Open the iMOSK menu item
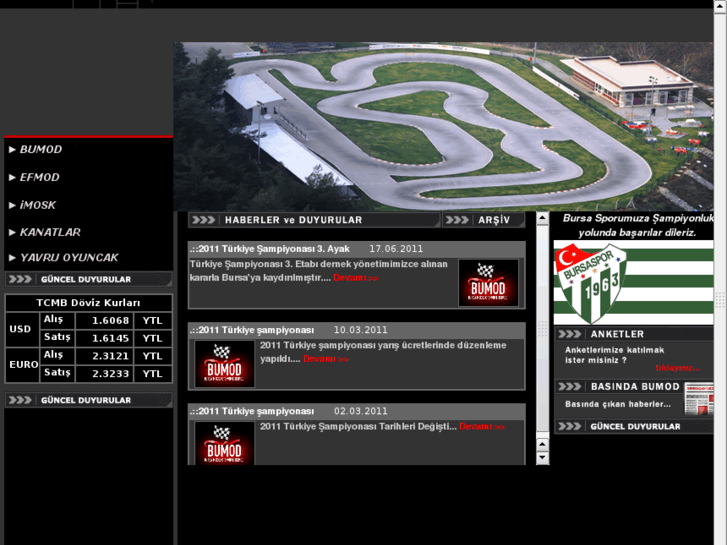The width and height of the screenshot is (727, 545). (38, 205)
